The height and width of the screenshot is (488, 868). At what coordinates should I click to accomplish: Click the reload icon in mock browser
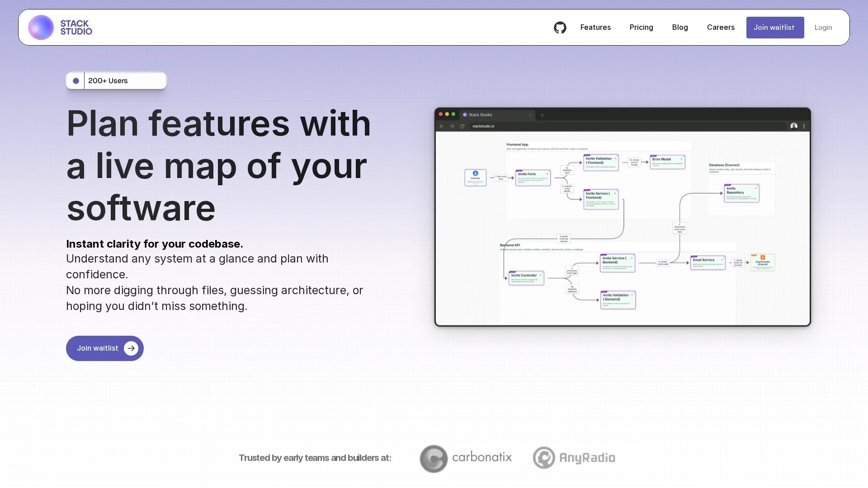462,127
